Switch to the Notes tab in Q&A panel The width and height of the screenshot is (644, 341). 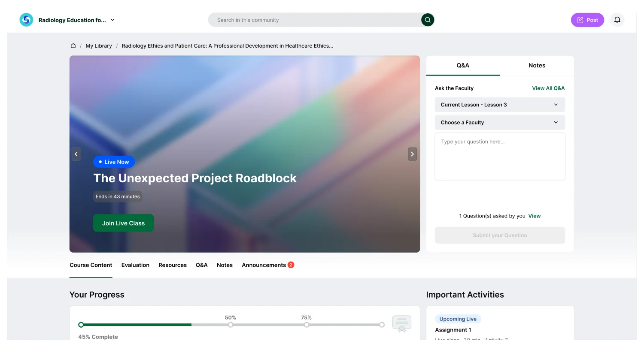537,65
